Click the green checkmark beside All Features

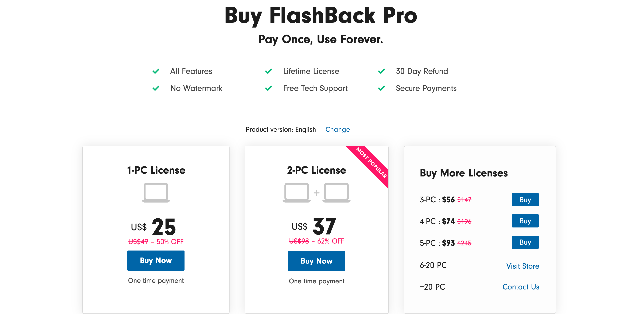pyautogui.click(x=156, y=71)
